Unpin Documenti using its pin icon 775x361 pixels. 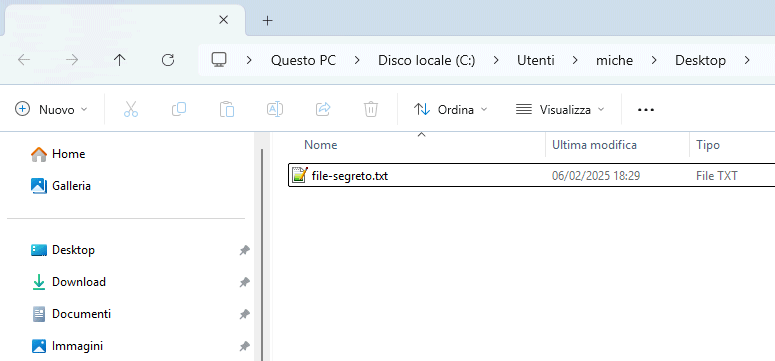[x=244, y=314]
